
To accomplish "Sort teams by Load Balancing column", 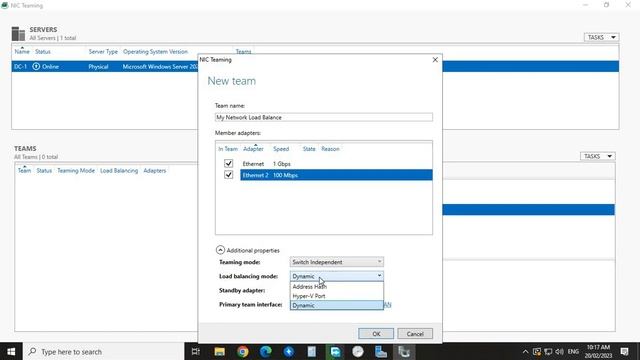I will point(119,171).
